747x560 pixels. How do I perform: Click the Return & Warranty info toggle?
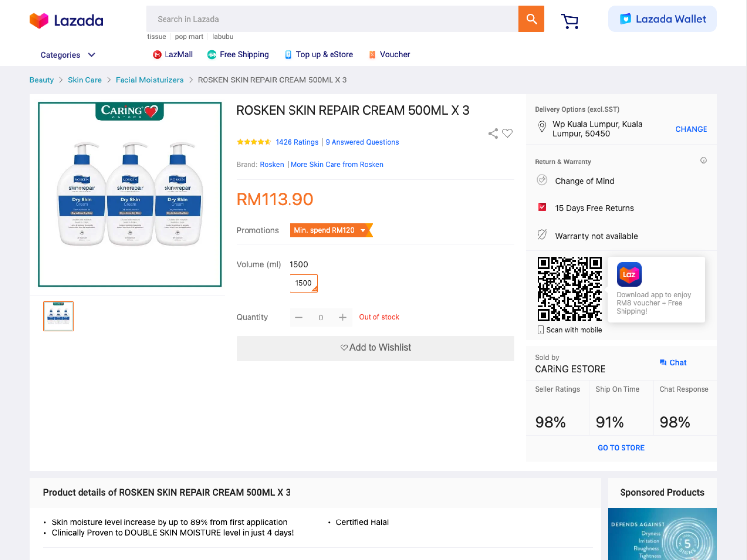[704, 160]
